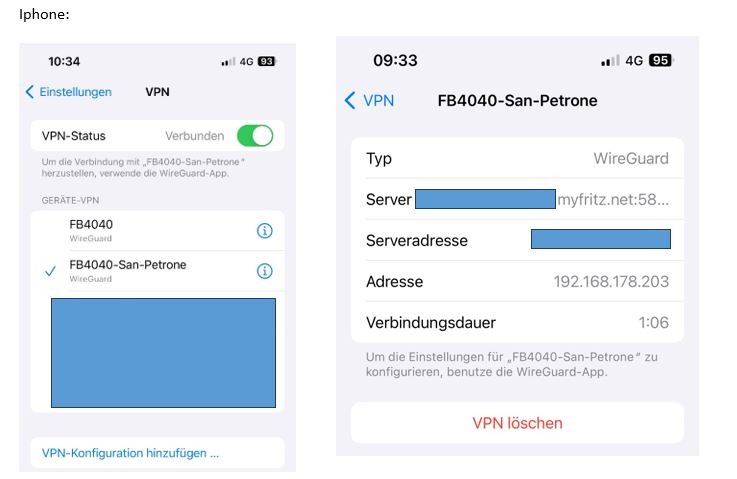Tap VPN löschen button

pyautogui.click(x=517, y=423)
